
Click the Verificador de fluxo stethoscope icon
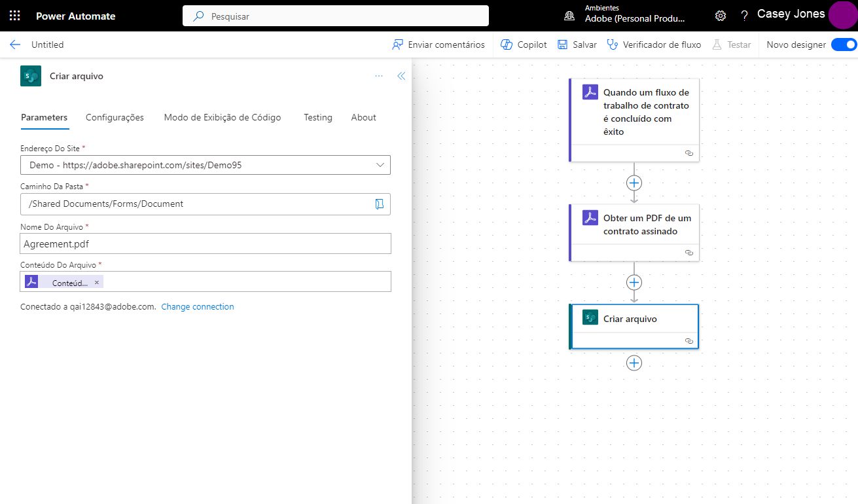(612, 45)
